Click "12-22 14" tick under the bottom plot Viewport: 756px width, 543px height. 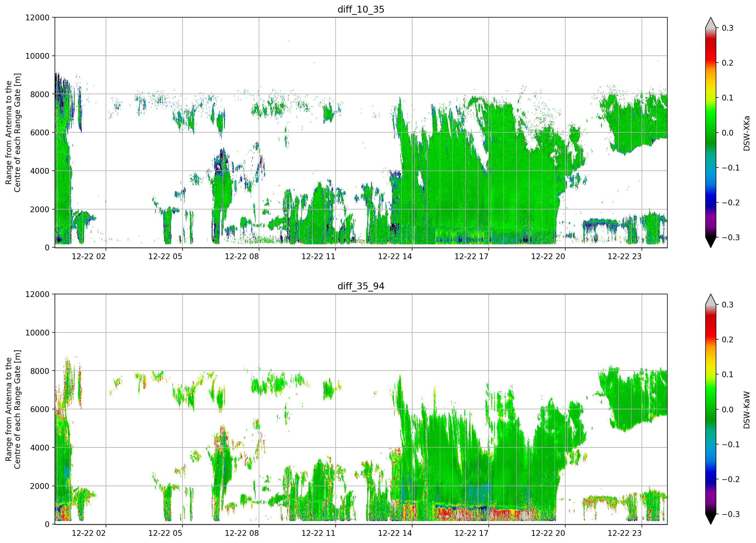click(x=395, y=533)
